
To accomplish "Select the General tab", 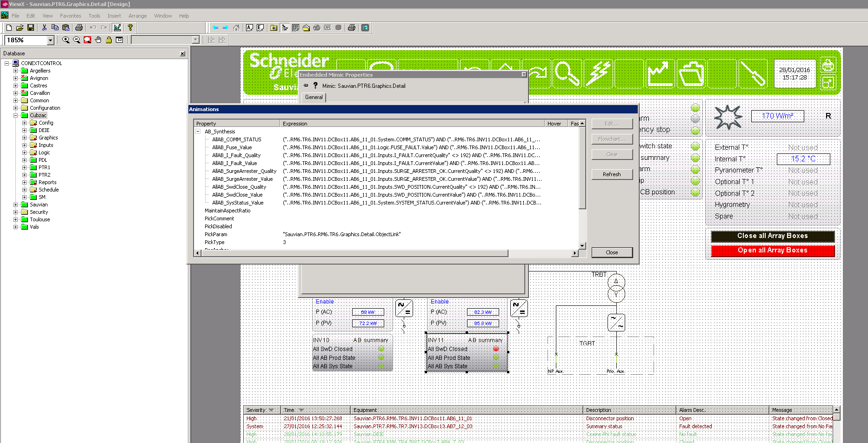I will (x=314, y=97).
